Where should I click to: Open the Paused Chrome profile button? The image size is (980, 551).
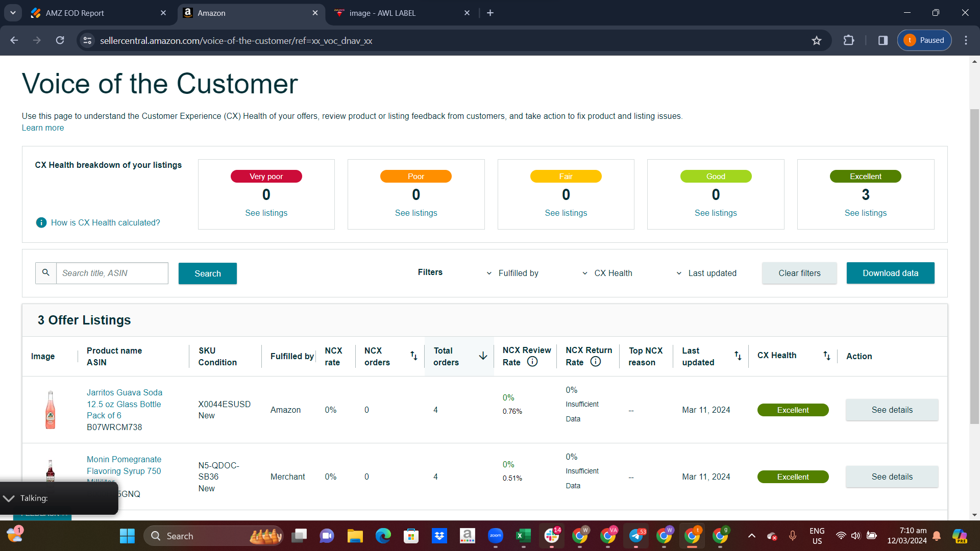coord(924,40)
